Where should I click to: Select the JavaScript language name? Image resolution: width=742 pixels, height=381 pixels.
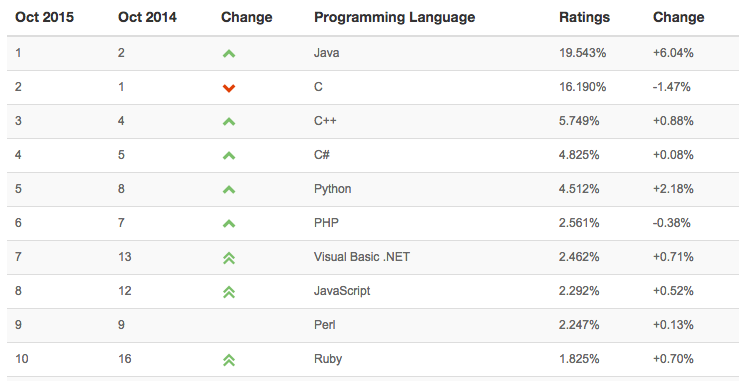click(342, 291)
